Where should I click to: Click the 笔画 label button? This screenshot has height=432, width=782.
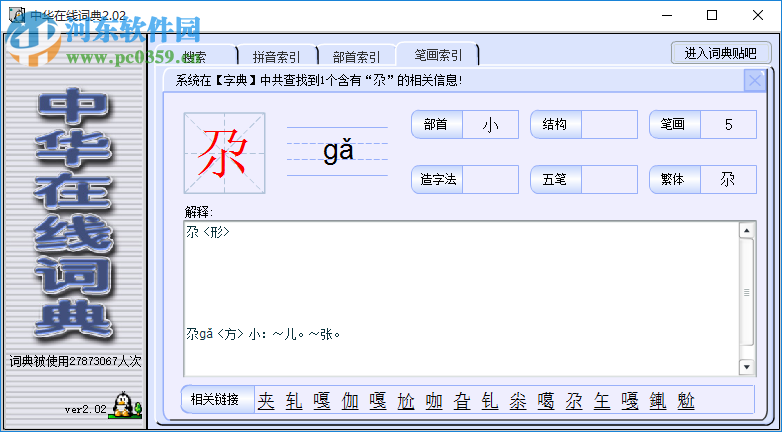click(674, 124)
